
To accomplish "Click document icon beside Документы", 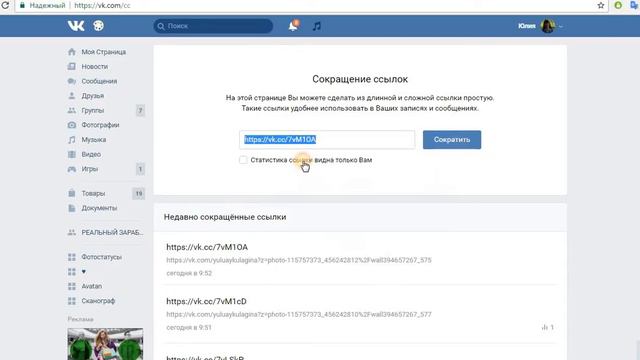I will coord(72,208).
